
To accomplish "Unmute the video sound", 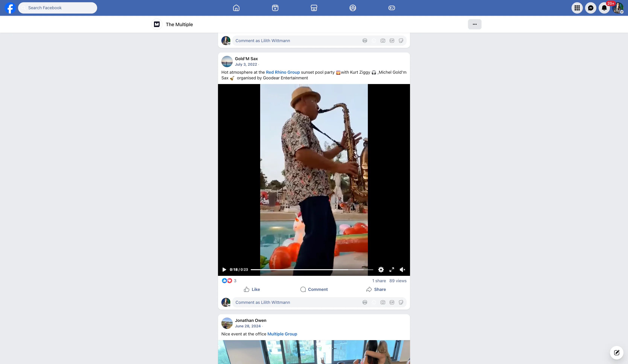I will [402, 270].
